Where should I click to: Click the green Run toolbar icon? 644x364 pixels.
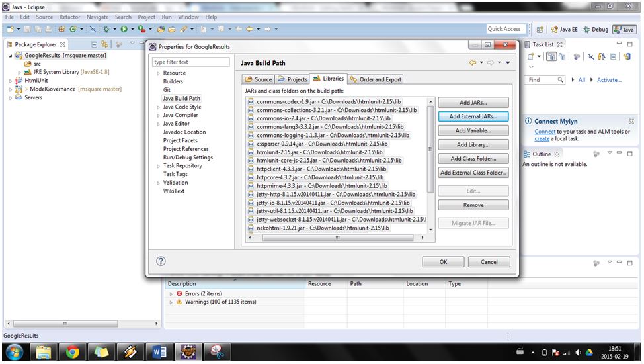point(124,29)
